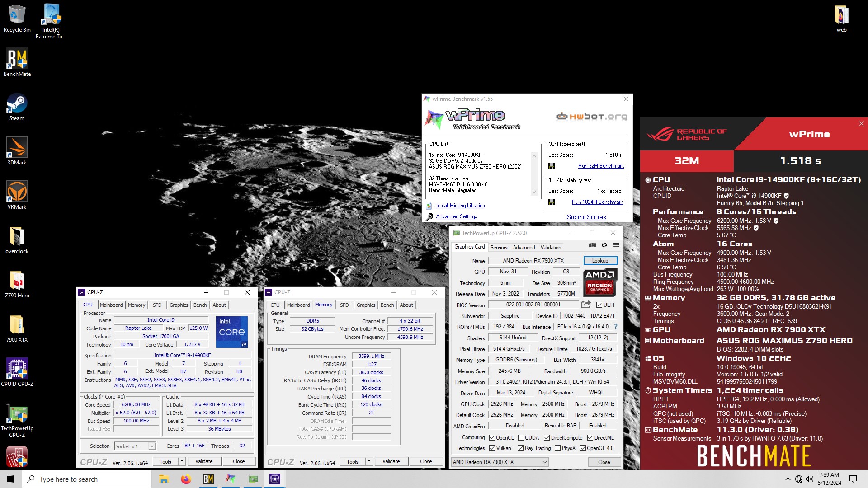This screenshot has height=488, width=868.
Task: Open the SPD tab in the left CPU-Z window
Action: click(157, 305)
